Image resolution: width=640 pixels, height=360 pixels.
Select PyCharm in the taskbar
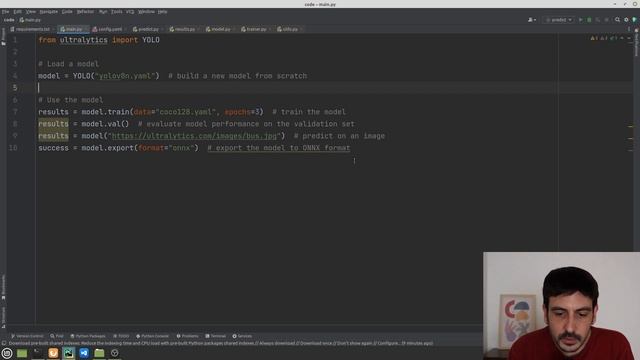coord(69,353)
